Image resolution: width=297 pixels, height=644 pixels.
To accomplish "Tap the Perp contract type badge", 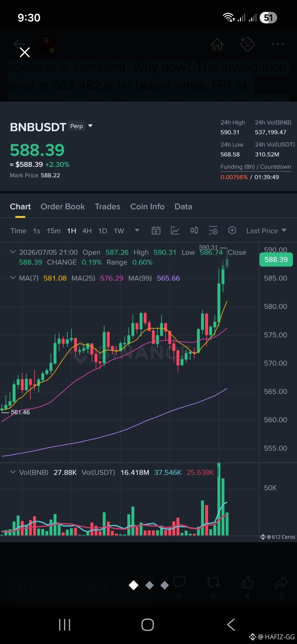I will click(x=76, y=126).
